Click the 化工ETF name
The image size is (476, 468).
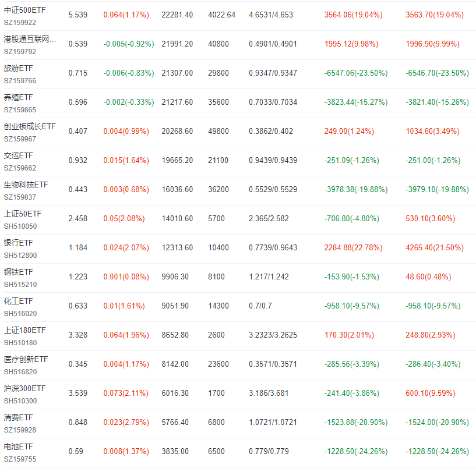tap(18, 301)
